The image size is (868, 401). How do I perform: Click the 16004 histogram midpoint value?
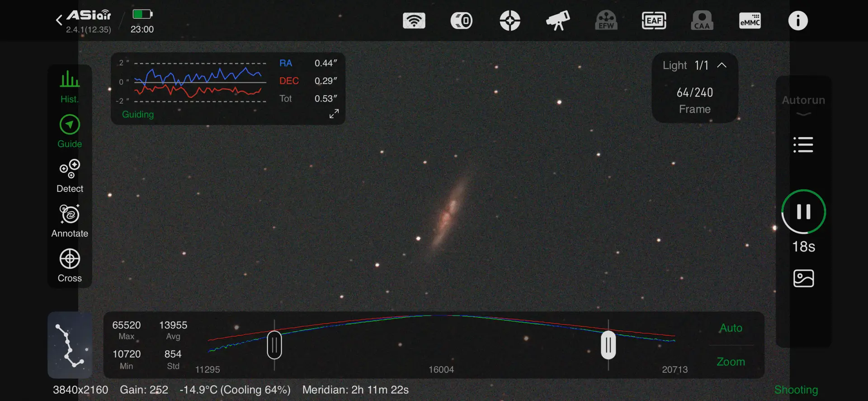pyautogui.click(x=441, y=369)
